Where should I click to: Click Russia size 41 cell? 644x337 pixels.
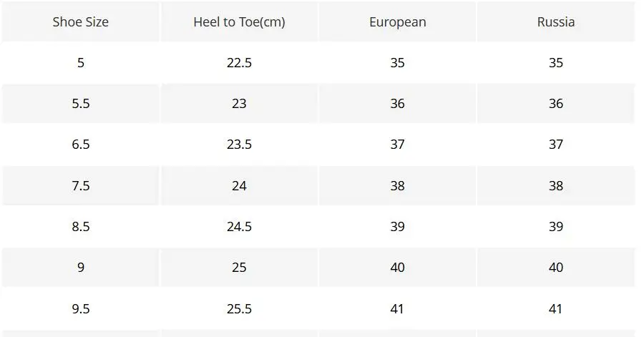coord(556,309)
